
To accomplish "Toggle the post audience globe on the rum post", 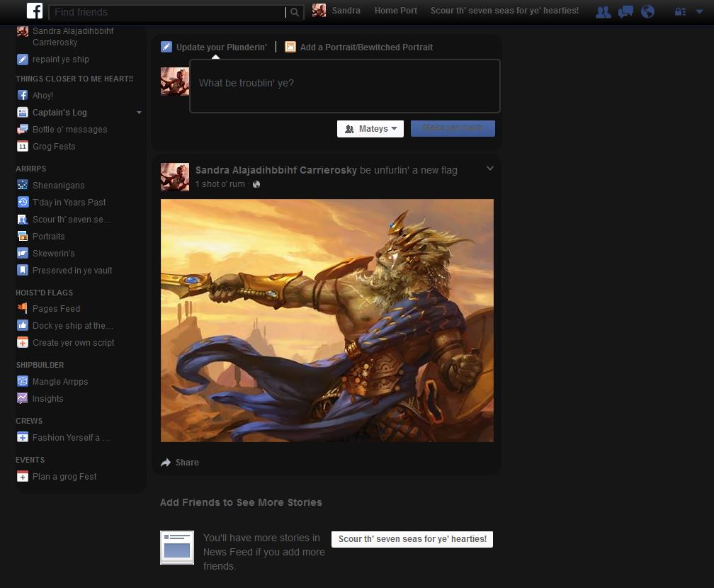I will coord(256,183).
